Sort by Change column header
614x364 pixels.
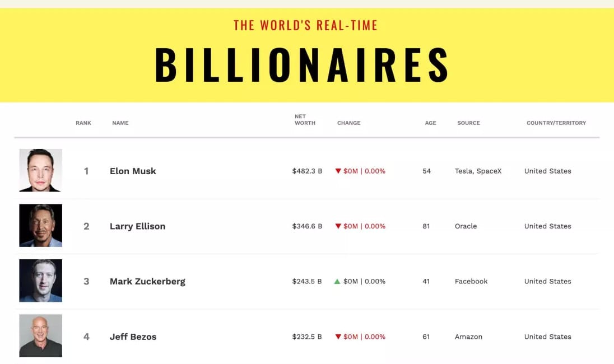[348, 123]
